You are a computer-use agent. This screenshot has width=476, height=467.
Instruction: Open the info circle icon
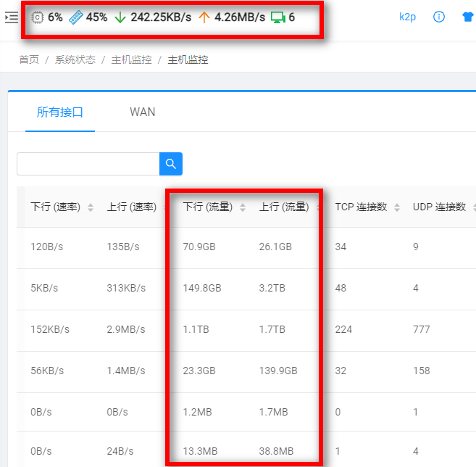point(438,17)
